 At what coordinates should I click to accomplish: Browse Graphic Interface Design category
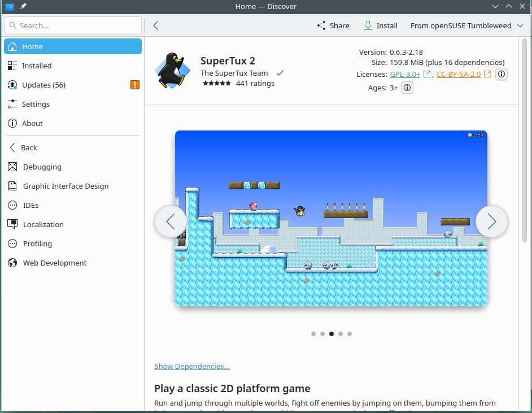tap(73, 186)
